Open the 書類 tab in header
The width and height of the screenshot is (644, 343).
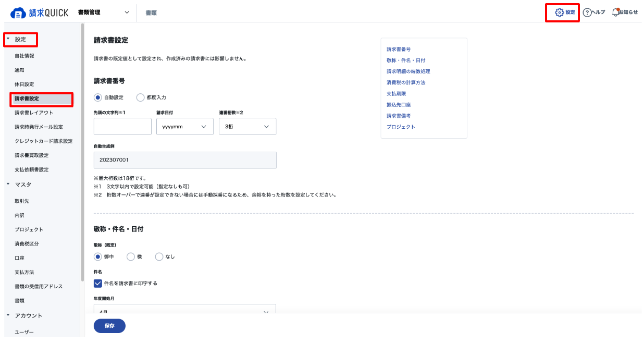click(151, 13)
